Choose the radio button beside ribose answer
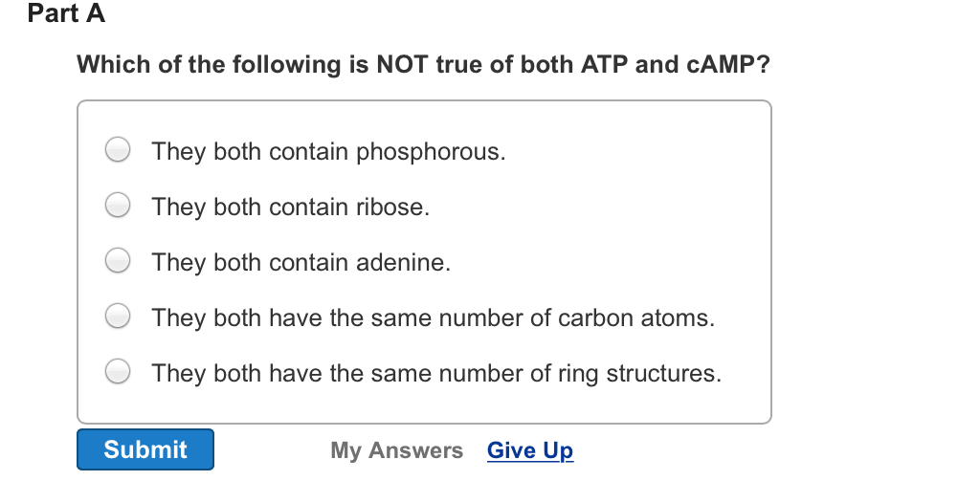 click(x=118, y=206)
